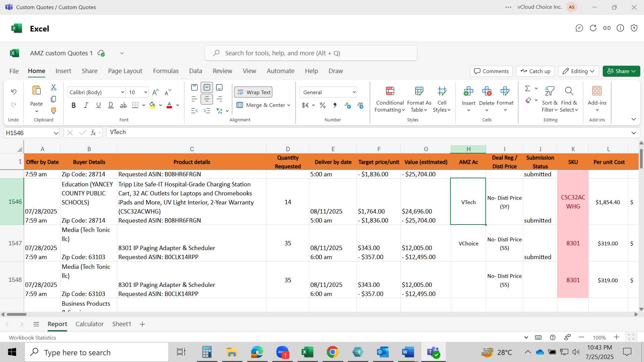Open Conditional Formatting

(390, 100)
